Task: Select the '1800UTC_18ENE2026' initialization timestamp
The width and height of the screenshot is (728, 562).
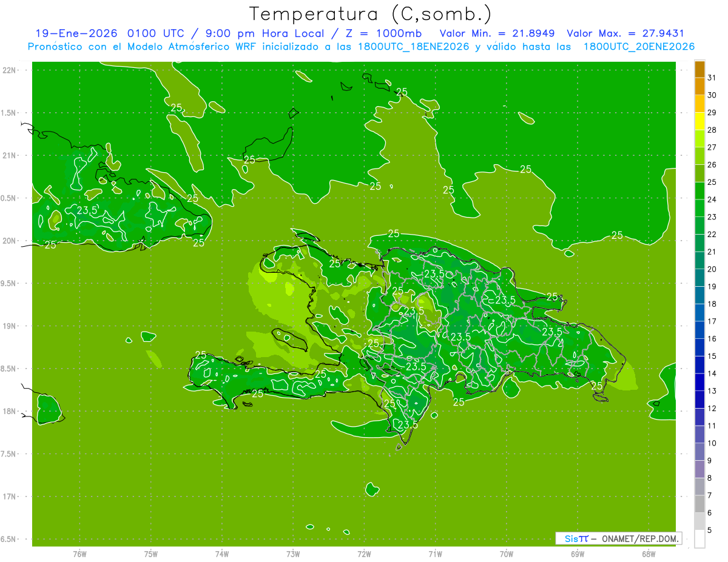Action: [414, 47]
